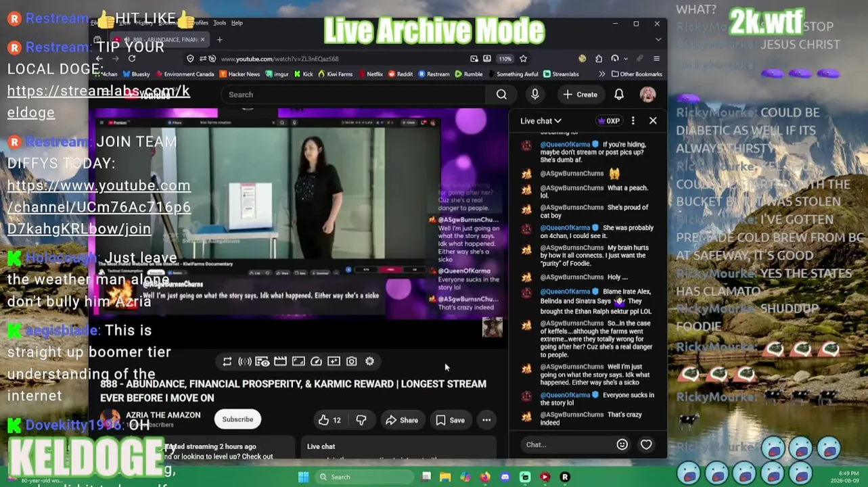Click the 0XP points badge in chat

609,121
